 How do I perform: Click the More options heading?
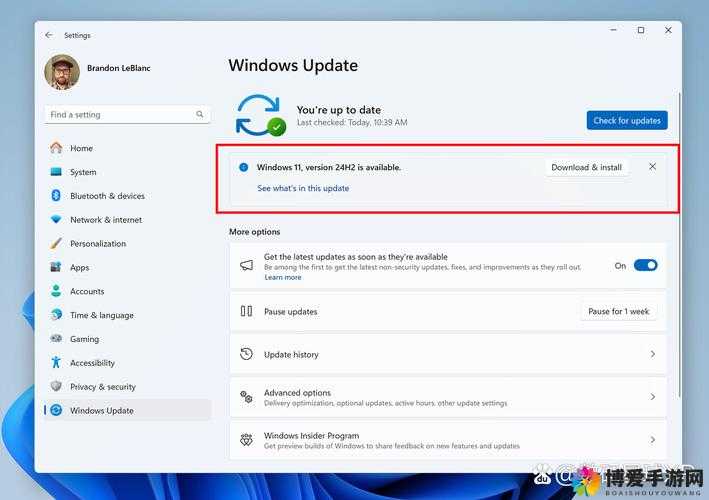[255, 231]
